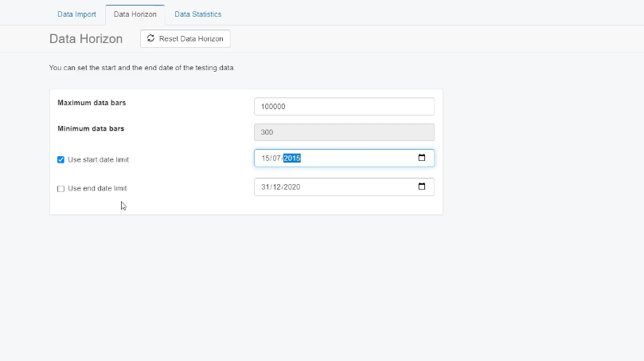Switch to the Data Import tab
The height and width of the screenshot is (361, 644).
76,14
